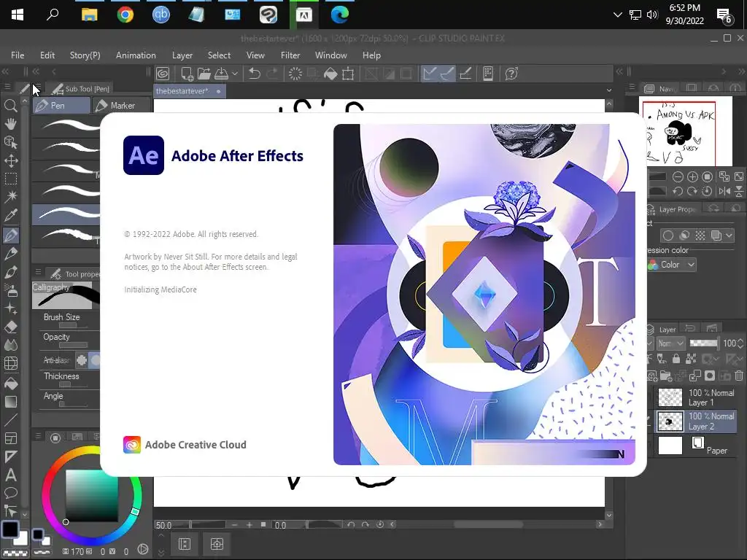Select Layer 1 in layer list
747x560 pixels.
click(697, 397)
